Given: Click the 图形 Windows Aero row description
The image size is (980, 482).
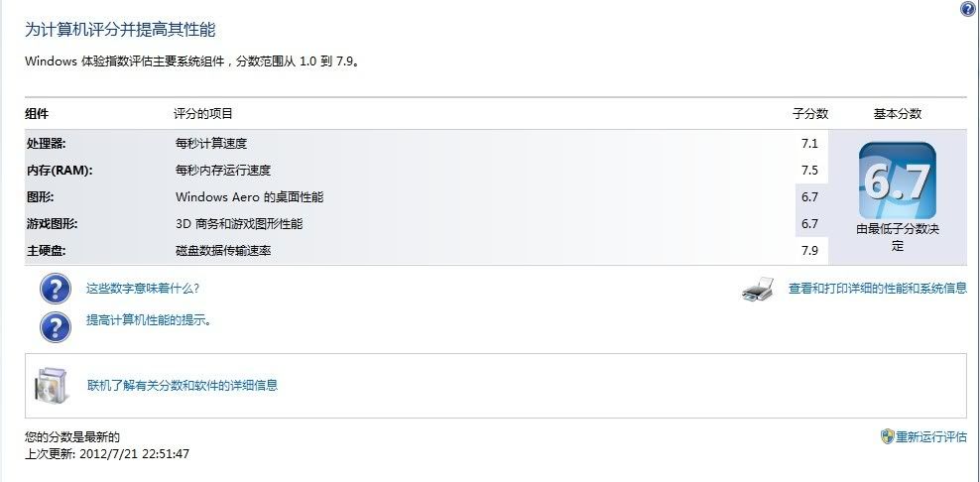Looking at the screenshot, I should click(x=249, y=197).
